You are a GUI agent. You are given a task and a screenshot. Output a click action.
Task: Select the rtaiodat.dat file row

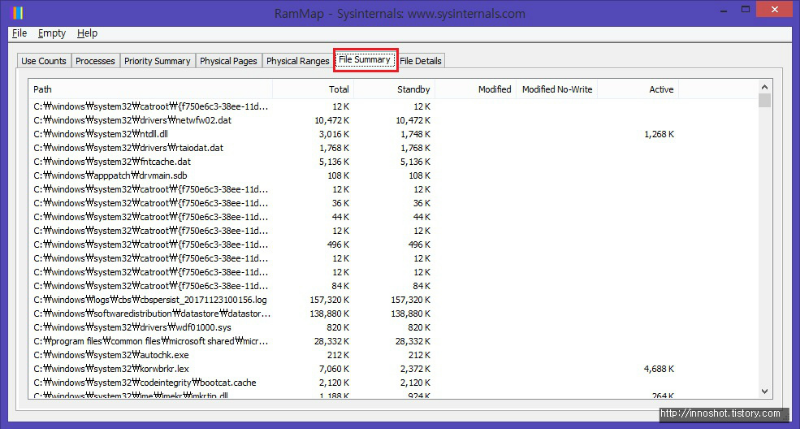[x=393, y=148]
